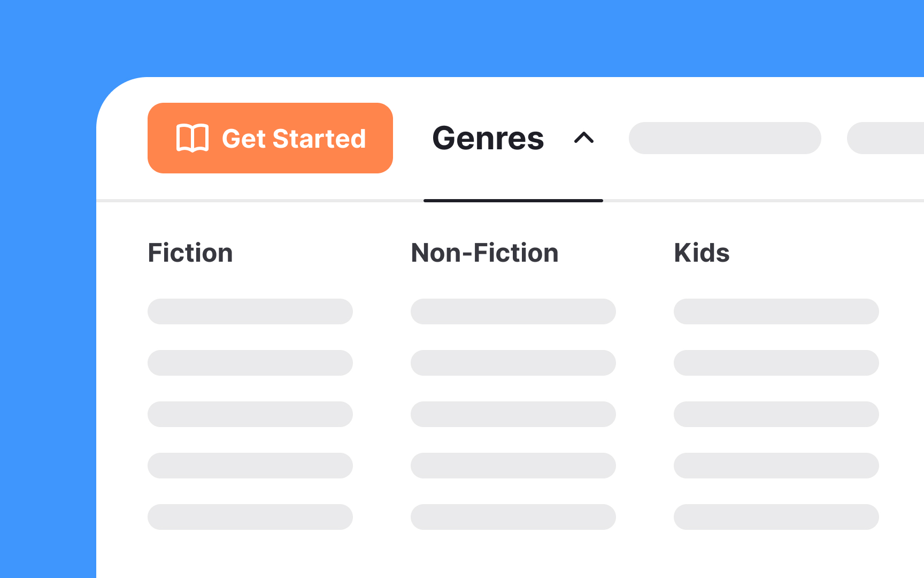The width and height of the screenshot is (924, 578).
Task: Pick the second placeholder item under Kids
Action: click(776, 363)
